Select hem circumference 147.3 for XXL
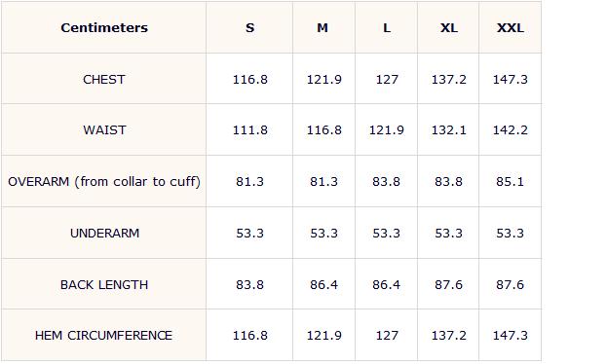 (511, 336)
